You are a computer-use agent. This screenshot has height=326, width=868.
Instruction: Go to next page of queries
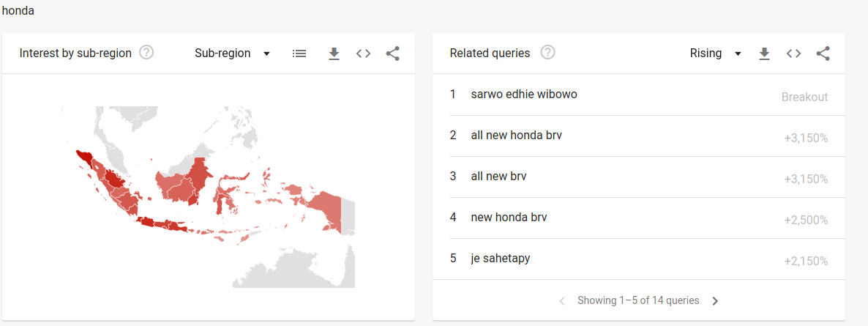click(715, 301)
